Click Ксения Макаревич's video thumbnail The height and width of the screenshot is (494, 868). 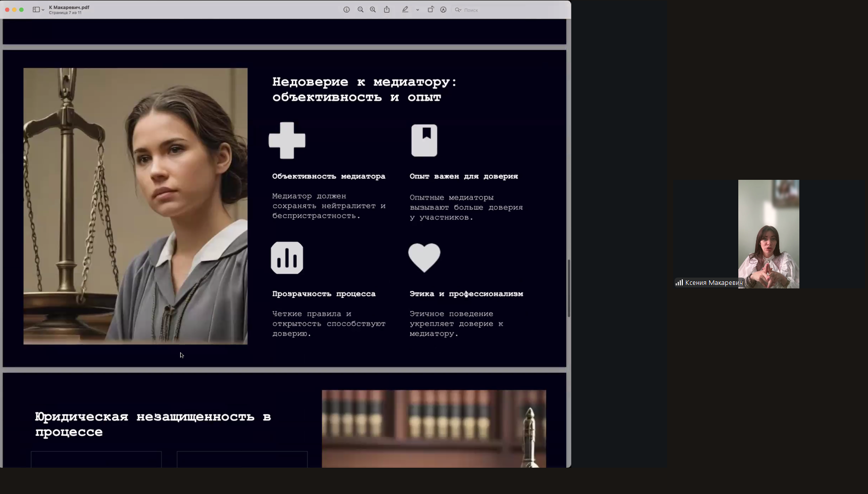point(768,234)
